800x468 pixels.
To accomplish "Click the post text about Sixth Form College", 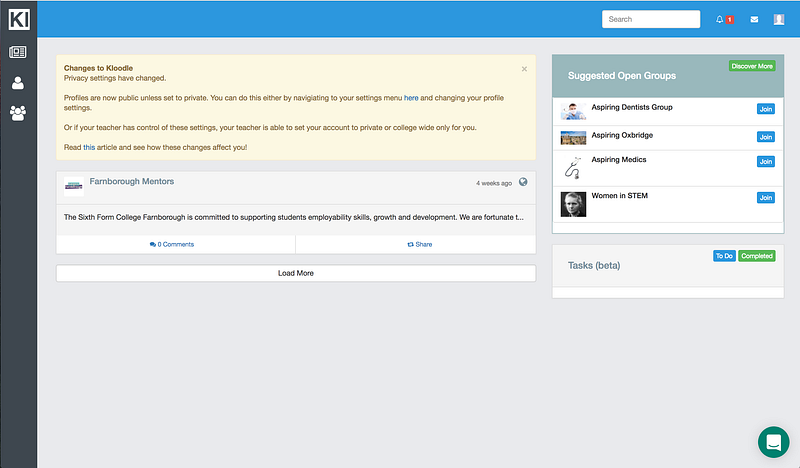I will pyautogui.click(x=293, y=217).
